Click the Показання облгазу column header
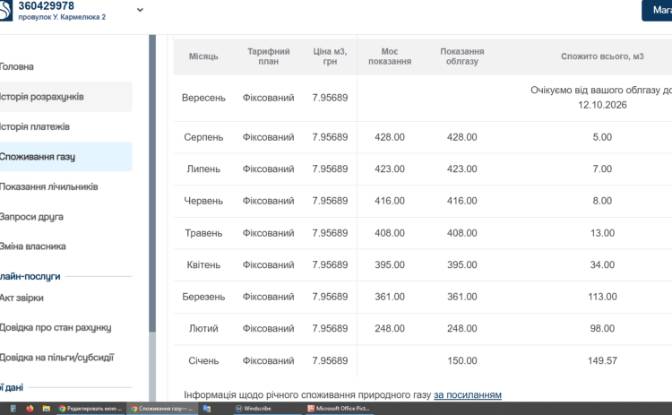 click(462, 57)
